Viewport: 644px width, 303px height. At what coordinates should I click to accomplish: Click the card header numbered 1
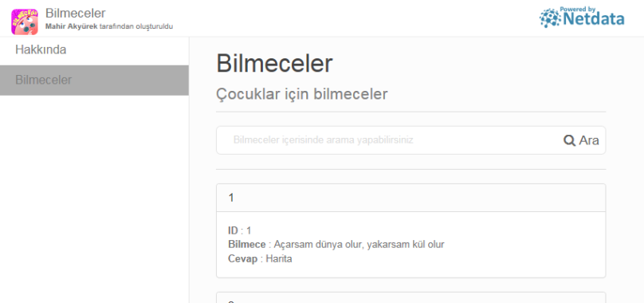pyautogui.click(x=410, y=198)
